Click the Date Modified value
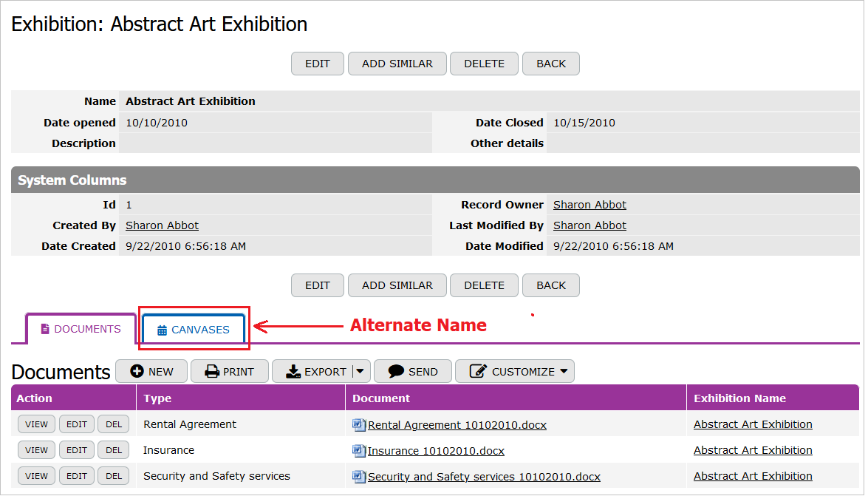 pyautogui.click(x=613, y=246)
